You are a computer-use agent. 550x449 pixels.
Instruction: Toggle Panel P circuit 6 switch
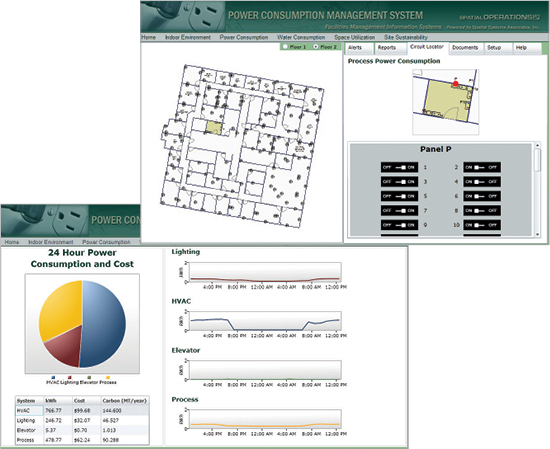coord(482,196)
